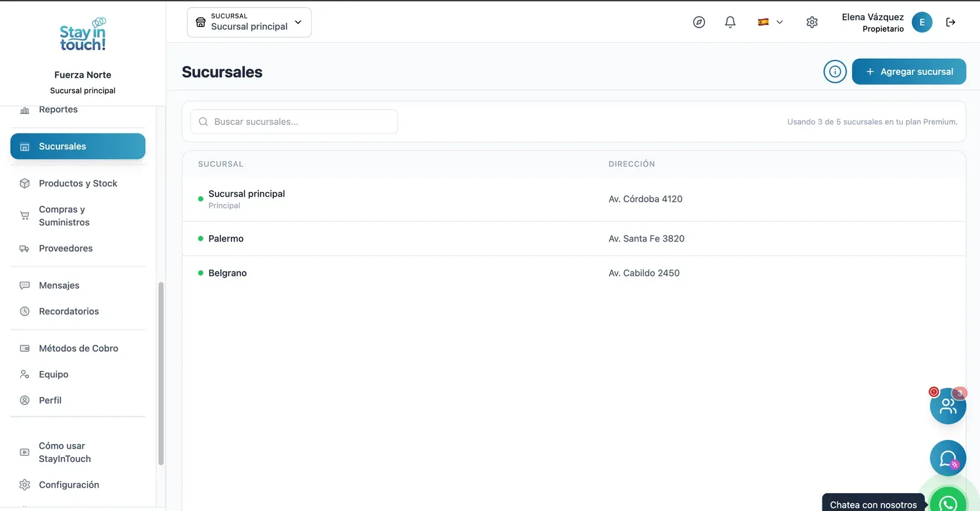Click address Av. Cabildo 2450
The width and height of the screenshot is (980, 511).
[x=644, y=273]
